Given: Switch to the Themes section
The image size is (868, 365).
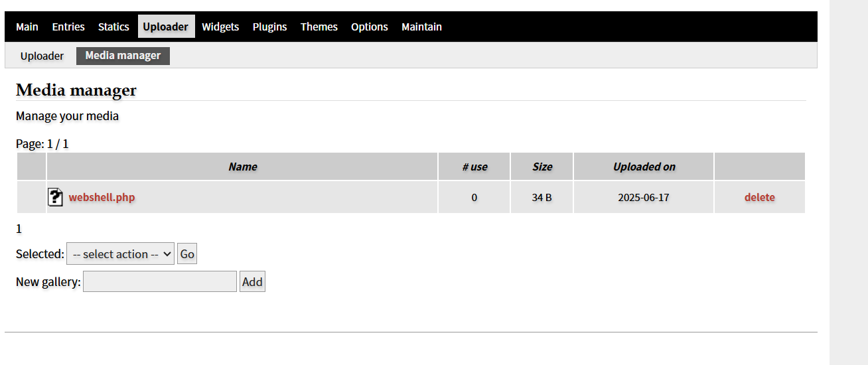Looking at the screenshot, I should [x=319, y=27].
